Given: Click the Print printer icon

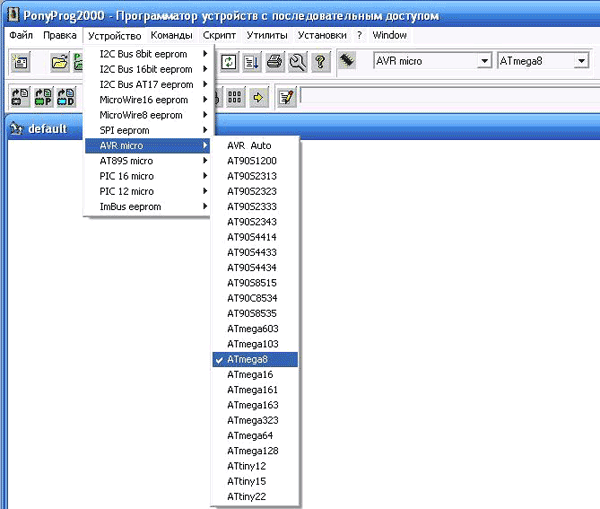Looking at the screenshot, I should click(x=275, y=62).
